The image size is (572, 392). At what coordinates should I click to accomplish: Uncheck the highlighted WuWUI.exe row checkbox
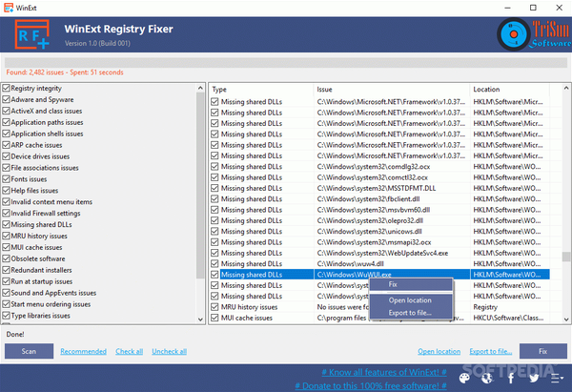(214, 275)
